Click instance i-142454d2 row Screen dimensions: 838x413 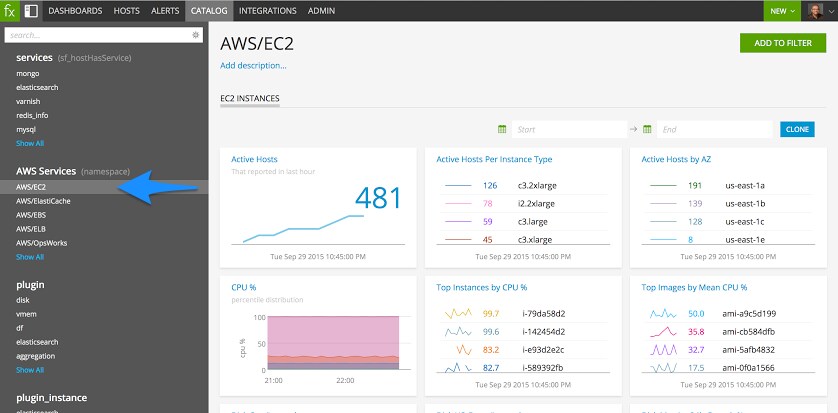point(523,332)
